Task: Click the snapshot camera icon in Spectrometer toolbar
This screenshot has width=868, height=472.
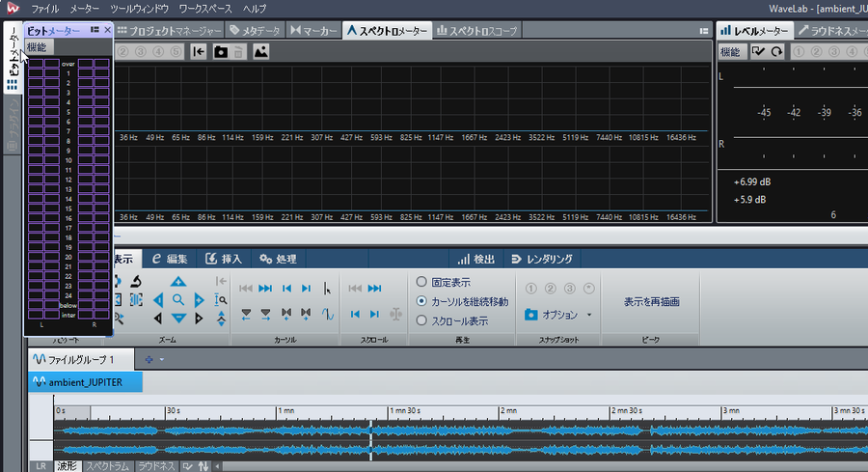Action: [220, 51]
